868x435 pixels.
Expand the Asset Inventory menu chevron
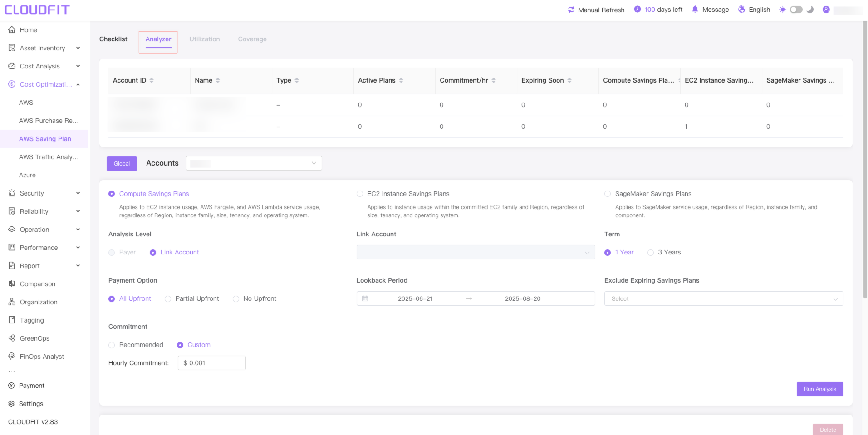pyautogui.click(x=78, y=48)
